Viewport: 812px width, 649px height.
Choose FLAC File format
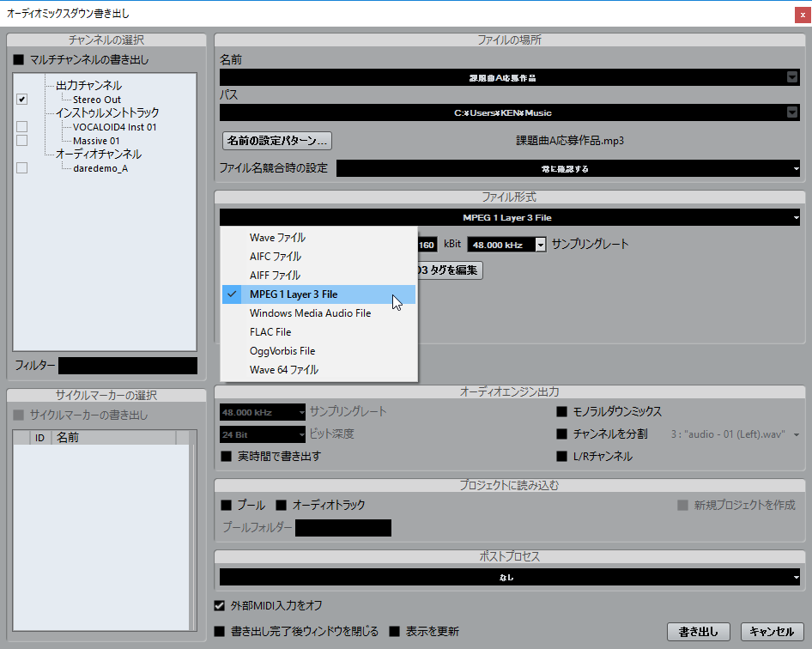tap(318, 332)
